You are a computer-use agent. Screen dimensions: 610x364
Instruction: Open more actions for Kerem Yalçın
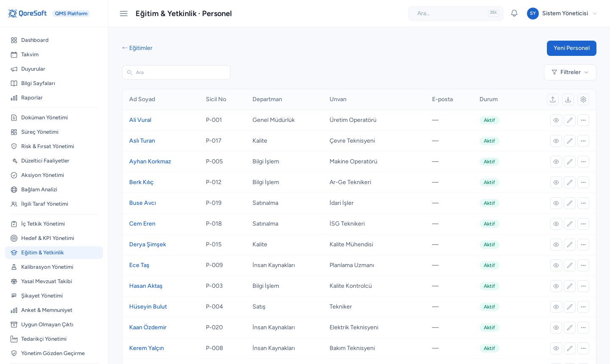[x=583, y=348]
